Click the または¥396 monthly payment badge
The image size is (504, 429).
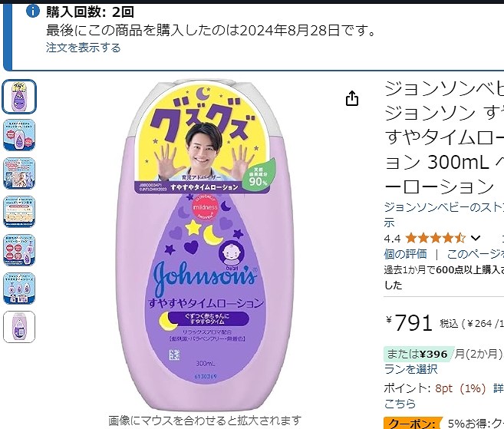point(419,354)
